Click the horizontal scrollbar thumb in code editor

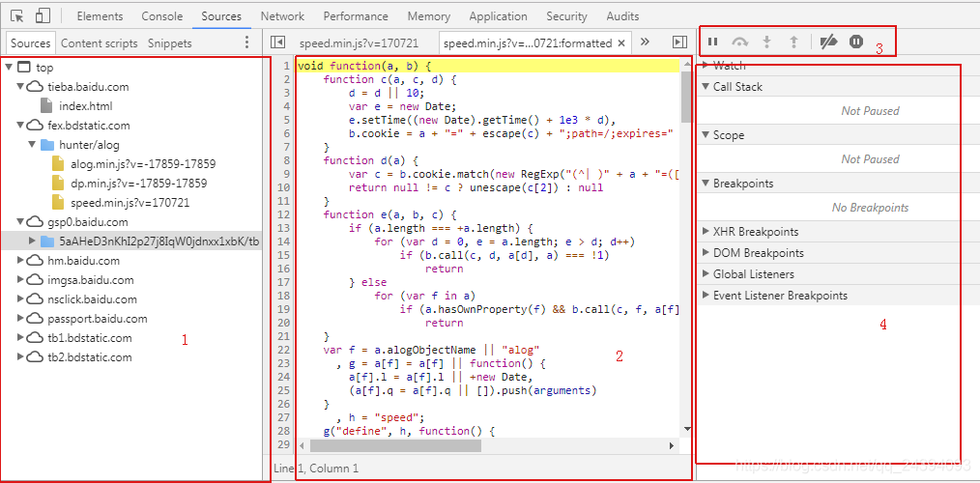tap(395, 446)
